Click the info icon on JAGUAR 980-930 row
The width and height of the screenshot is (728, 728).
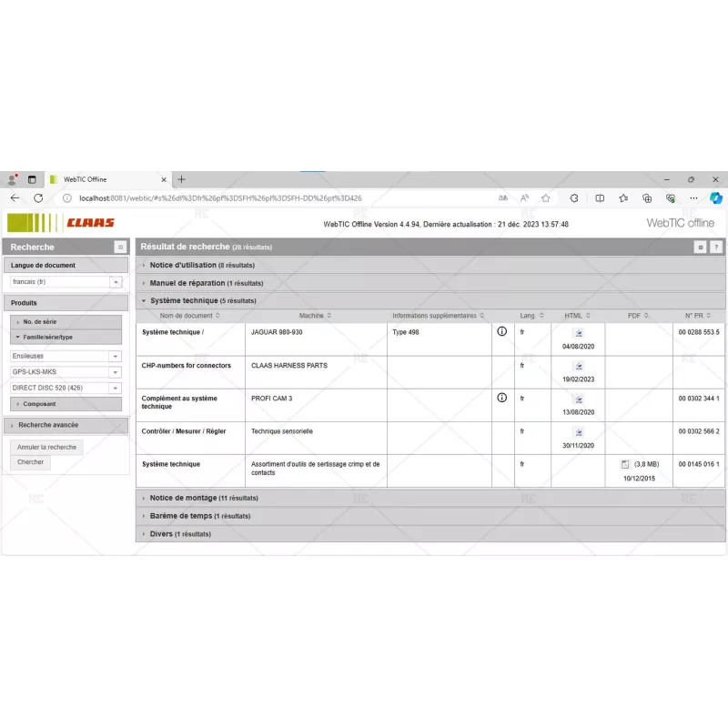[501, 333]
